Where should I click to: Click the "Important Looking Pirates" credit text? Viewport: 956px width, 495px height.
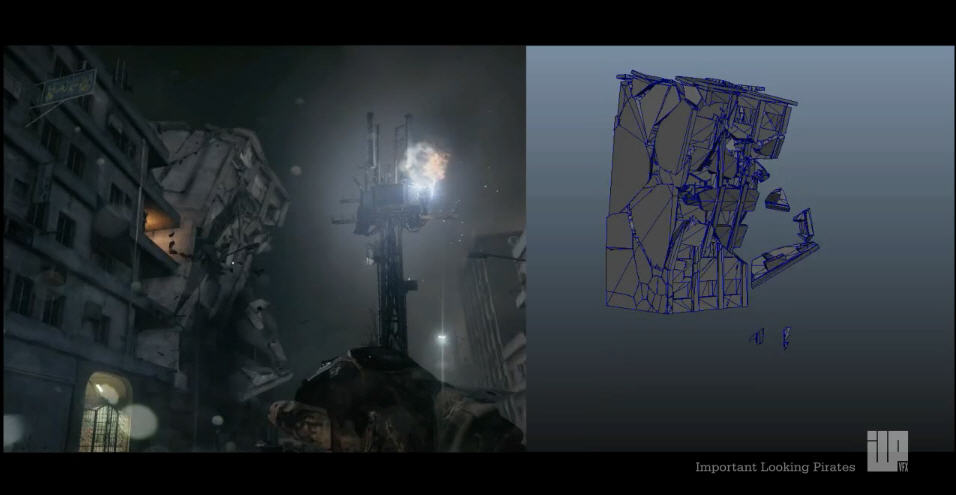775,468
